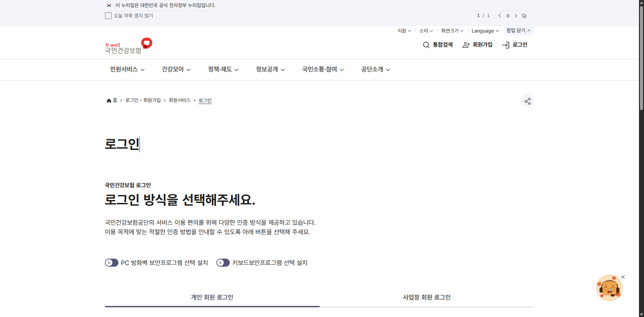
Task: Open the chatbot character at bottom right
Action: tap(609, 287)
